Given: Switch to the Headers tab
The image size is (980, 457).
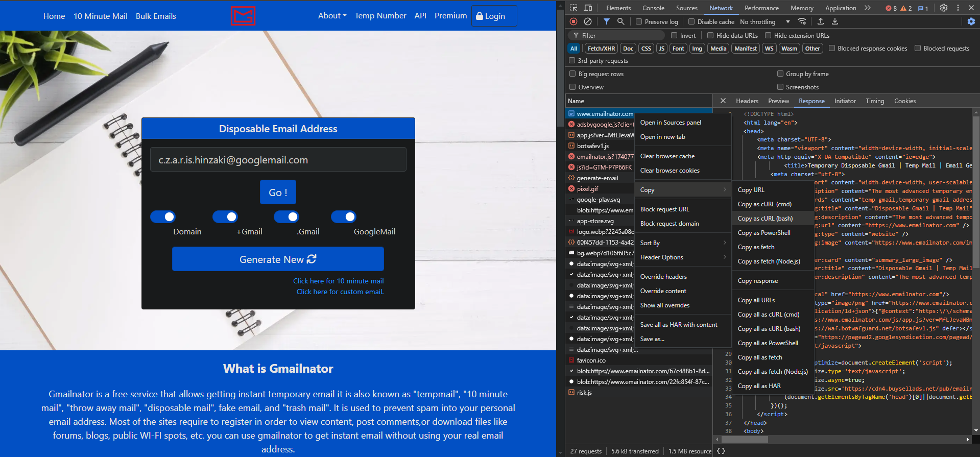Looking at the screenshot, I should coord(747,101).
